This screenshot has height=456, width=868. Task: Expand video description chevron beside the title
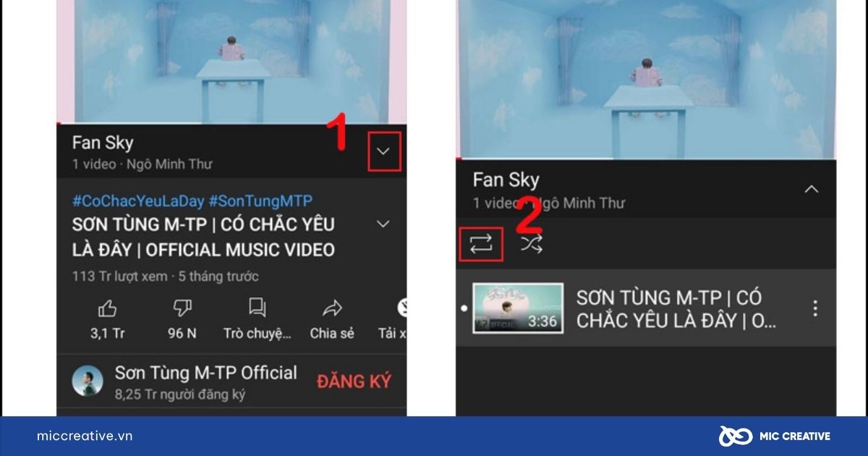point(383,224)
